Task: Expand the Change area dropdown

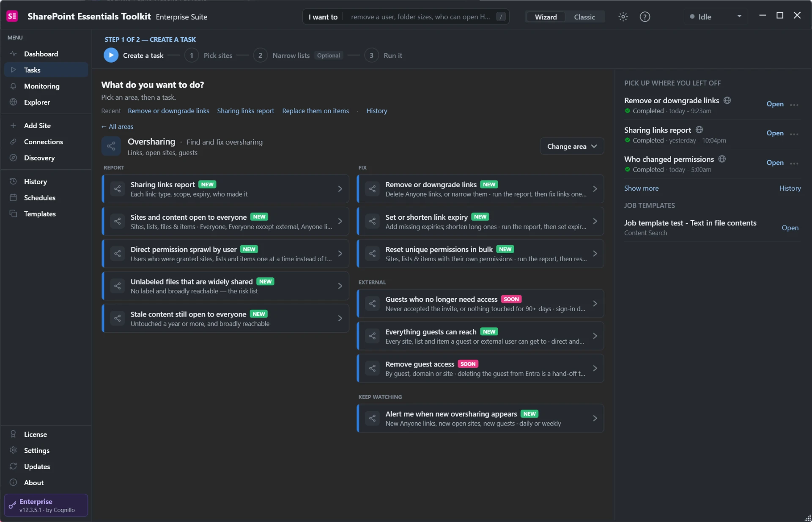Action: (x=572, y=146)
